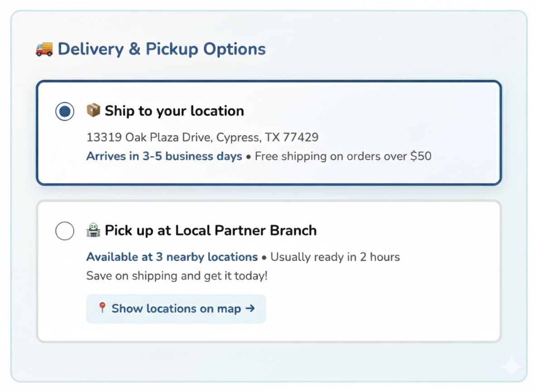Image resolution: width=537 pixels, height=392 pixels.
Task: Click the Save on shipping and get it today text
Action: pyautogui.click(x=177, y=275)
